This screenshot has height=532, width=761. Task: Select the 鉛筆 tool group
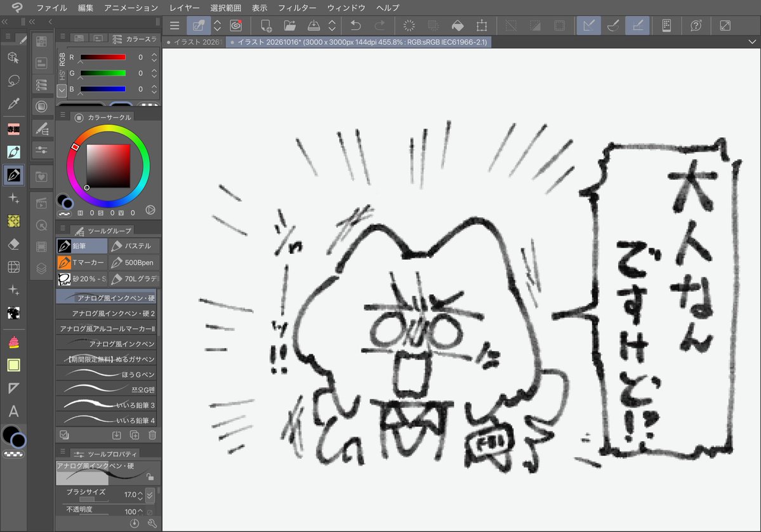[x=81, y=246]
